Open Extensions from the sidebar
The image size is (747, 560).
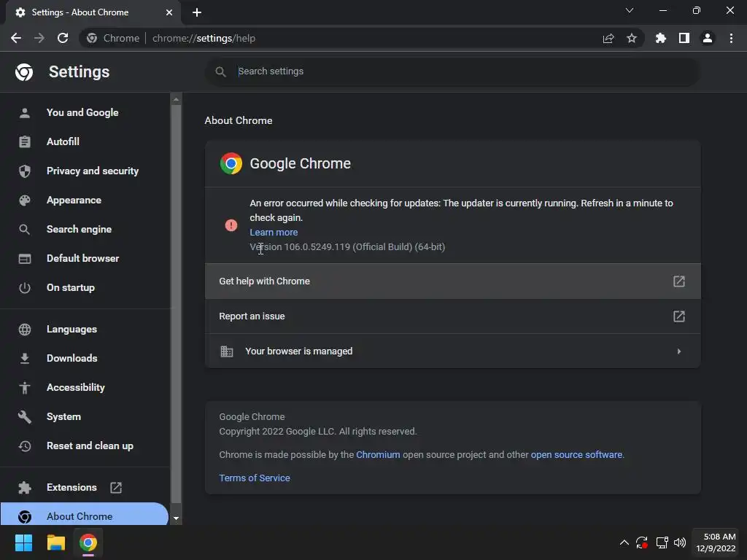click(71, 487)
